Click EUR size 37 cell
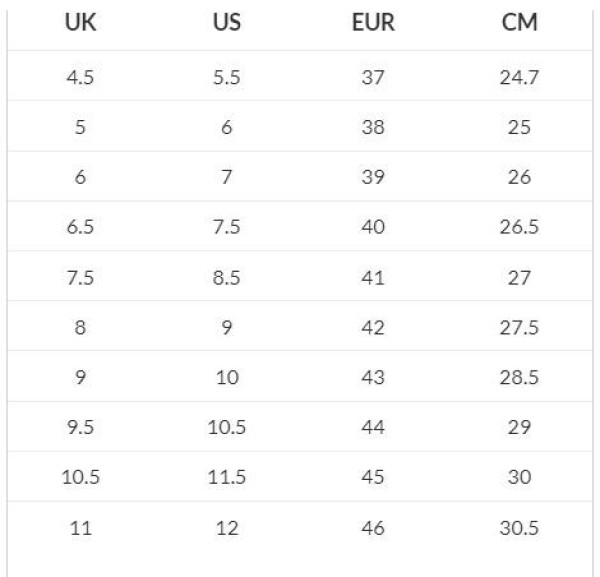Image resolution: width=600 pixels, height=577 pixels. [373, 77]
